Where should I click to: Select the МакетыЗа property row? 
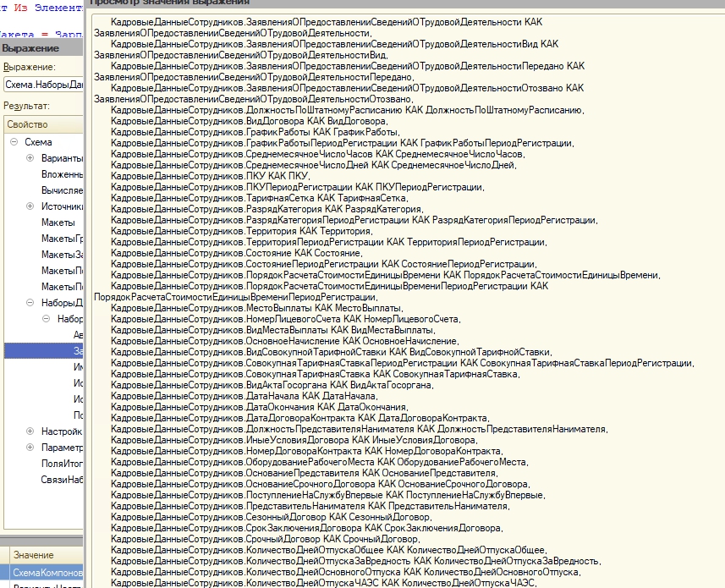tap(62, 255)
